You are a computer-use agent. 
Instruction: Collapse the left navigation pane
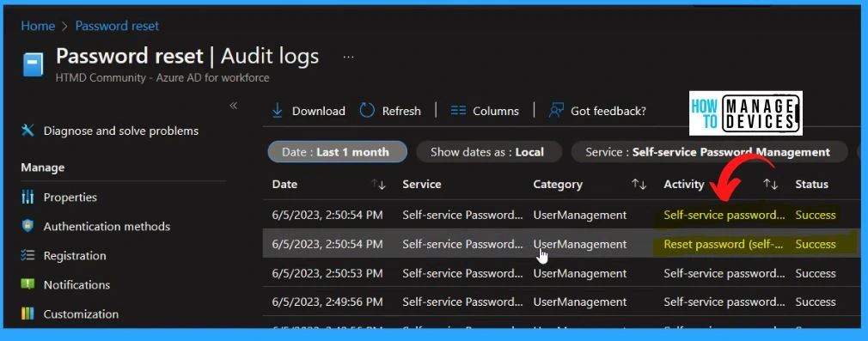tap(234, 105)
